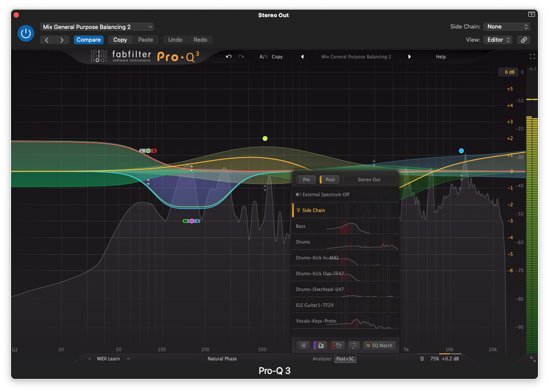Enter full screen mode icon
Screen dimensions: 549x392
pos(532,57)
